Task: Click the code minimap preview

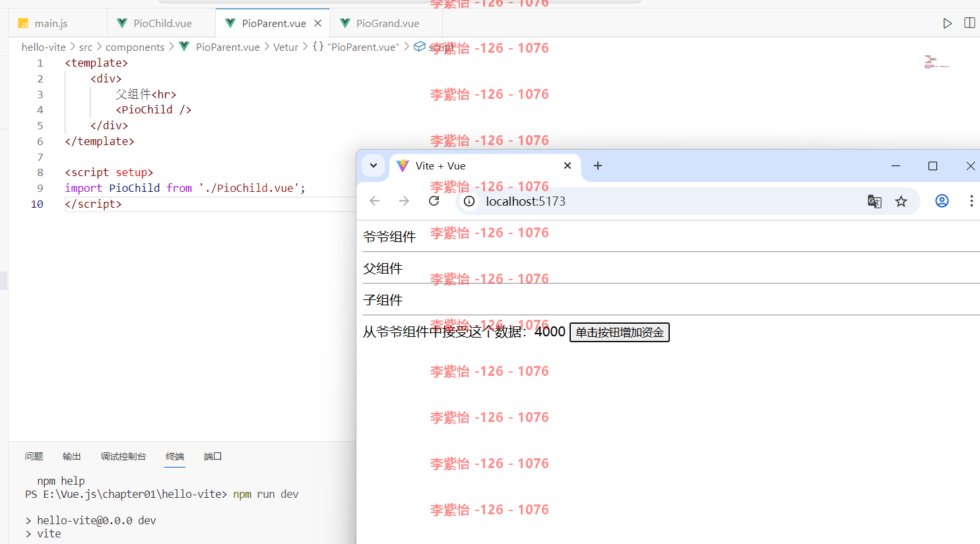Action: (x=936, y=62)
